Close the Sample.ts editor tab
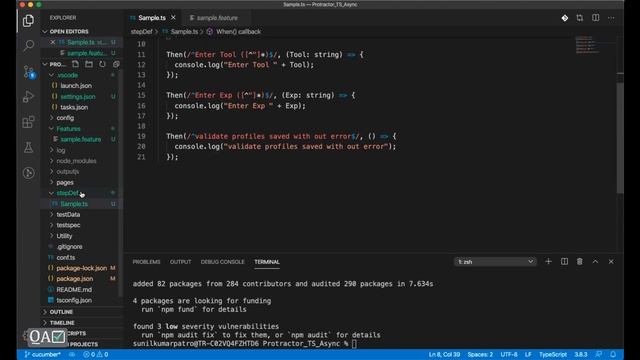 [173, 18]
